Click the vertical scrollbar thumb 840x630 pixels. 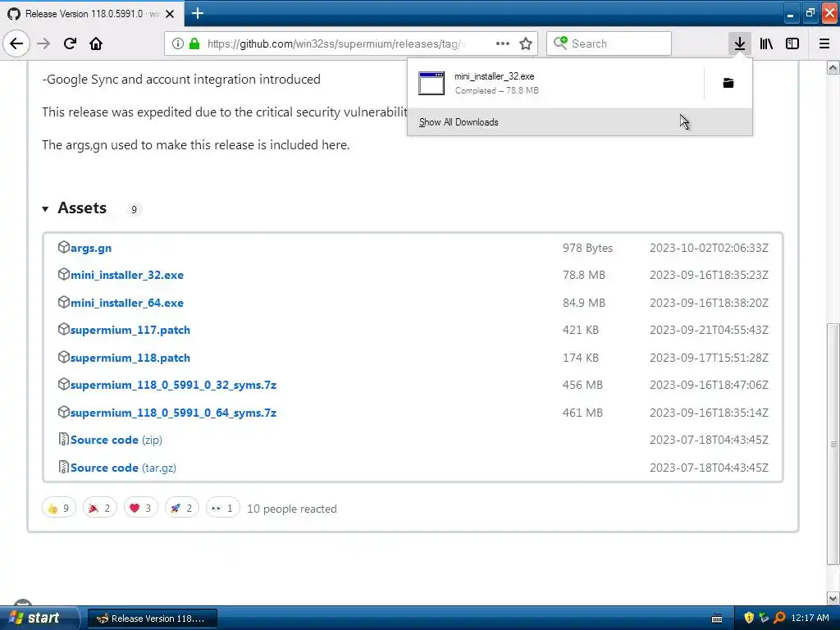coord(833,444)
